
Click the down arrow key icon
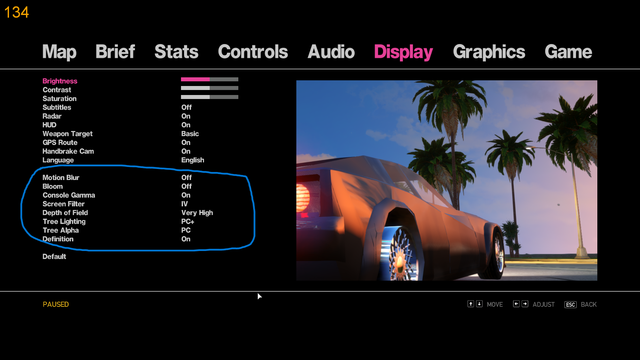click(479, 304)
